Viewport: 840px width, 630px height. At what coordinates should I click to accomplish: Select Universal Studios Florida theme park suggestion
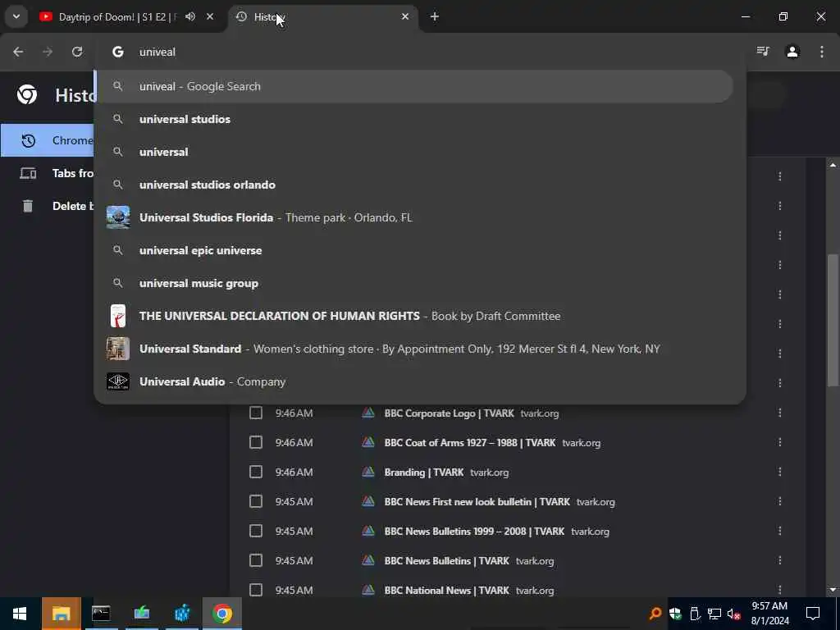tap(414, 217)
